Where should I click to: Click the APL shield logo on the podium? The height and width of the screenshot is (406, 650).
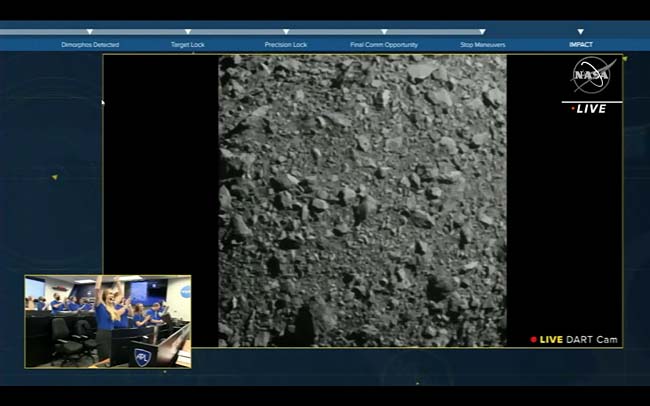142,355
